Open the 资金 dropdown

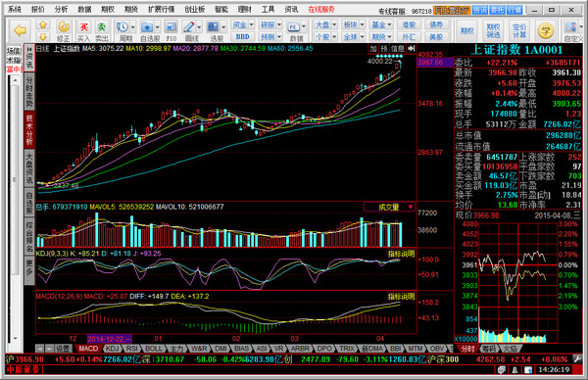coord(243,24)
